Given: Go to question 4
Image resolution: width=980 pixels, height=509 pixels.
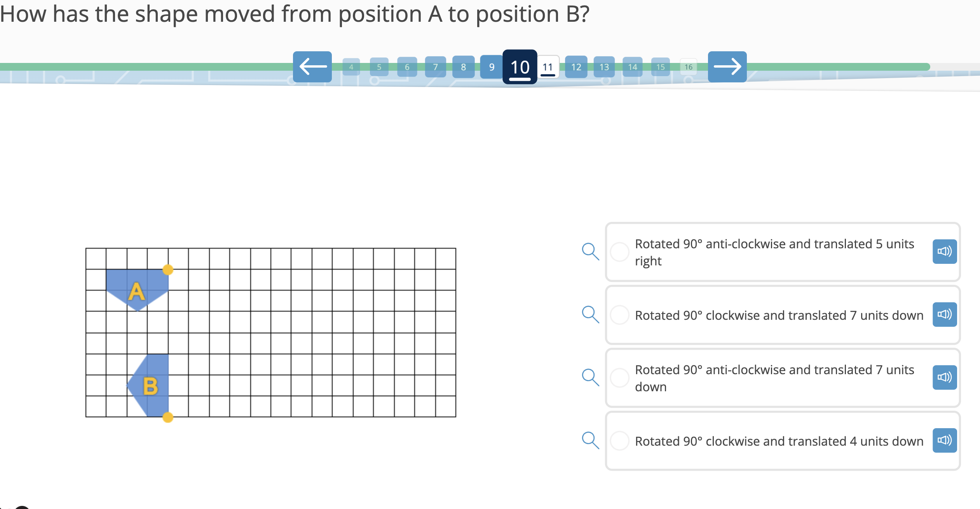Looking at the screenshot, I should [x=351, y=67].
